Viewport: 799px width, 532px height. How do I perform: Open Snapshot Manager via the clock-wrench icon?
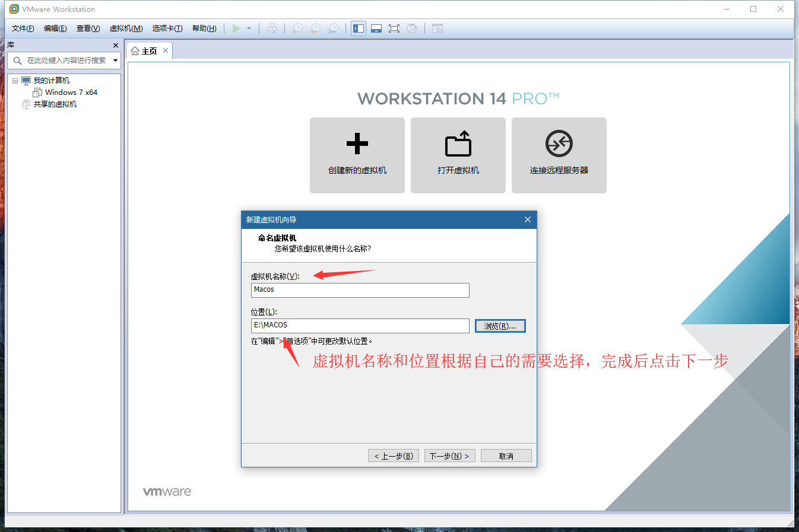click(x=333, y=28)
